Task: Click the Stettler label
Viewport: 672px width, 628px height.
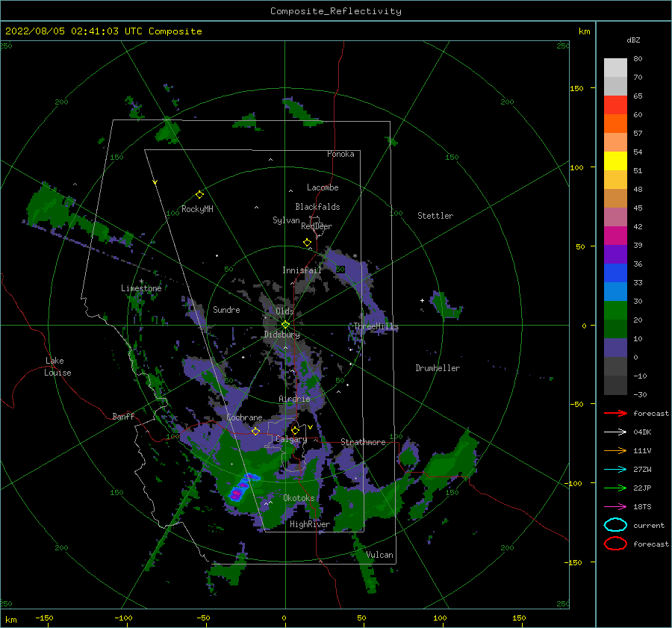Action: click(435, 216)
